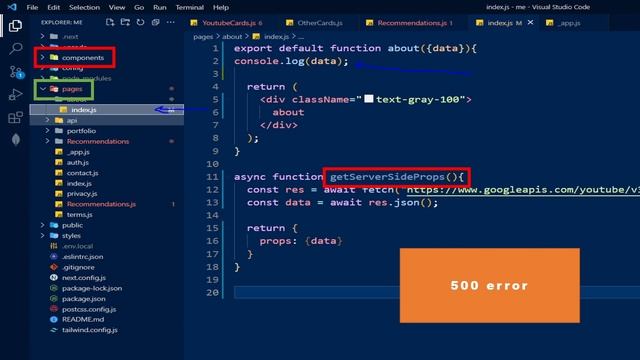Switch to the Recommendations.js tab
640x360 pixels.
(x=412, y=23)
